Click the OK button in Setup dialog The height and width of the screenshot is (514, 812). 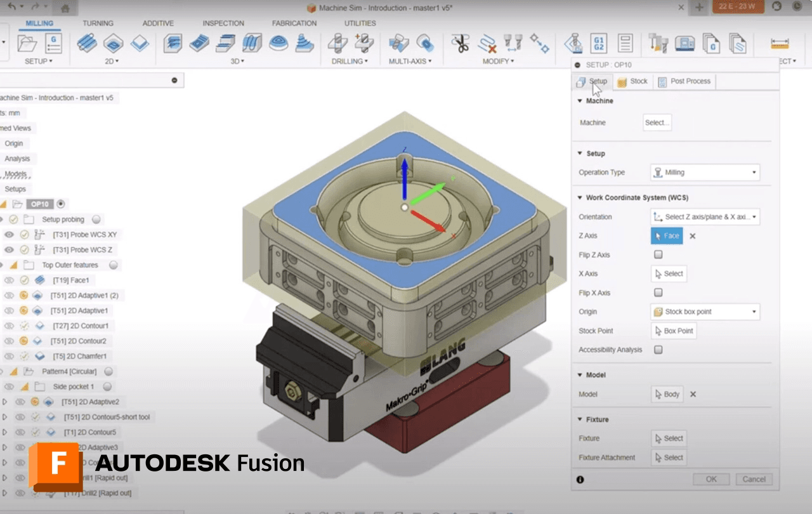coord(710,479)
